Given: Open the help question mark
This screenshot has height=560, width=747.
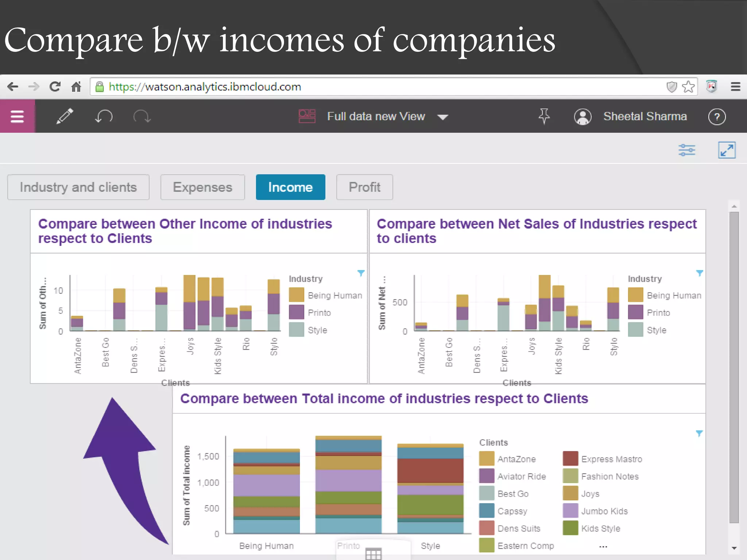Looking at the screenshot, I should tap(717, 117).
